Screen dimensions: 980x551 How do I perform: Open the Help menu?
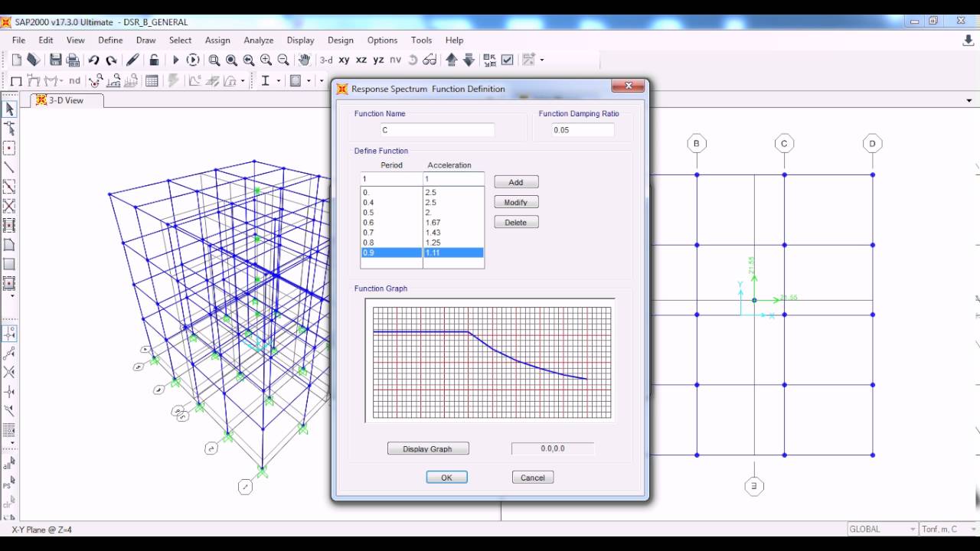[454, 40]
